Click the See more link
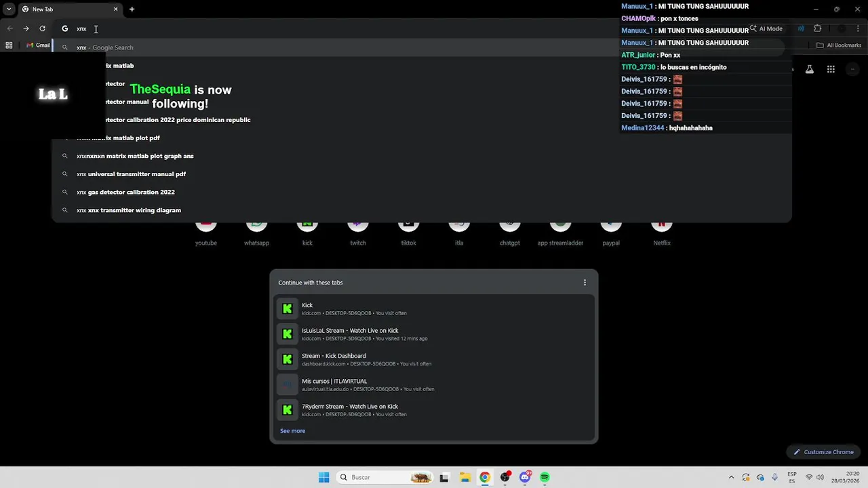Viewport: 868px width, 488px height. [x=292, y=431]
